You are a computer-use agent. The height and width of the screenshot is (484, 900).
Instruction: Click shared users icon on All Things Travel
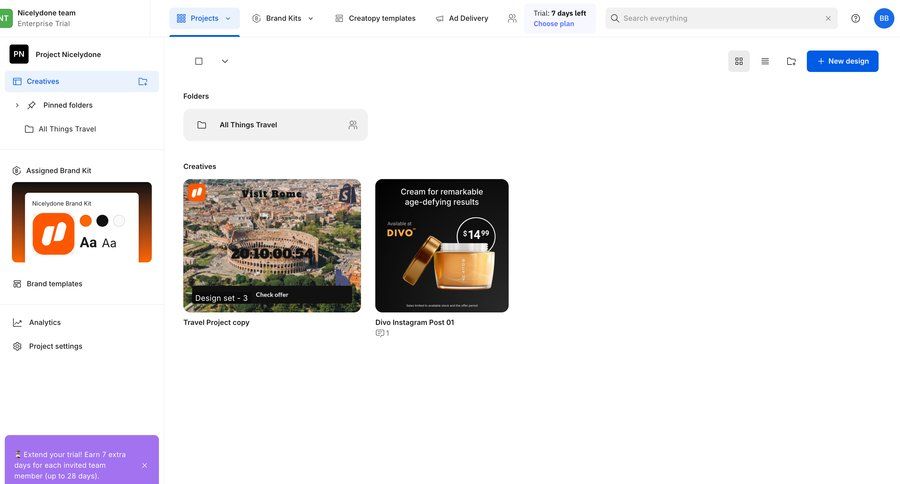pyautogui.click(x=353, y=125)
